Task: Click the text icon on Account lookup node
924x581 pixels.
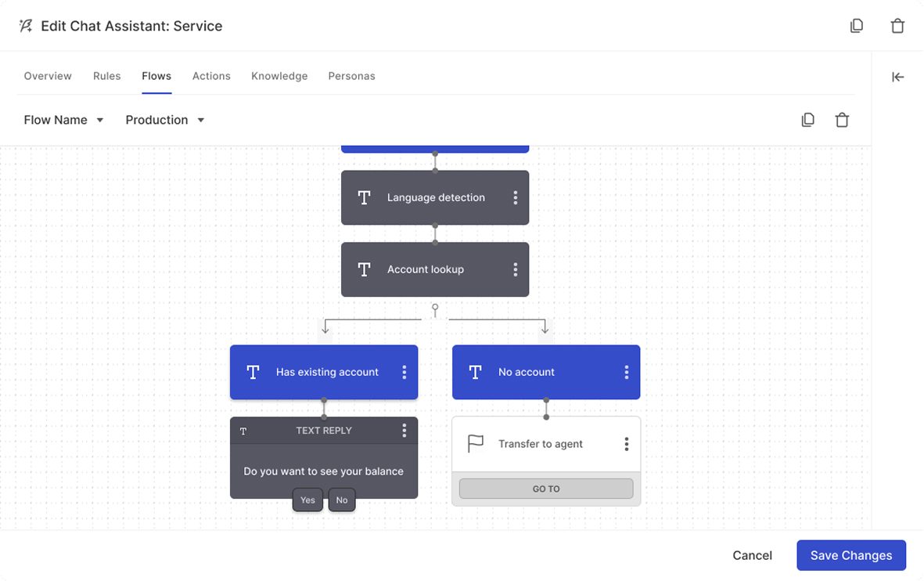Action: point(364,269)
